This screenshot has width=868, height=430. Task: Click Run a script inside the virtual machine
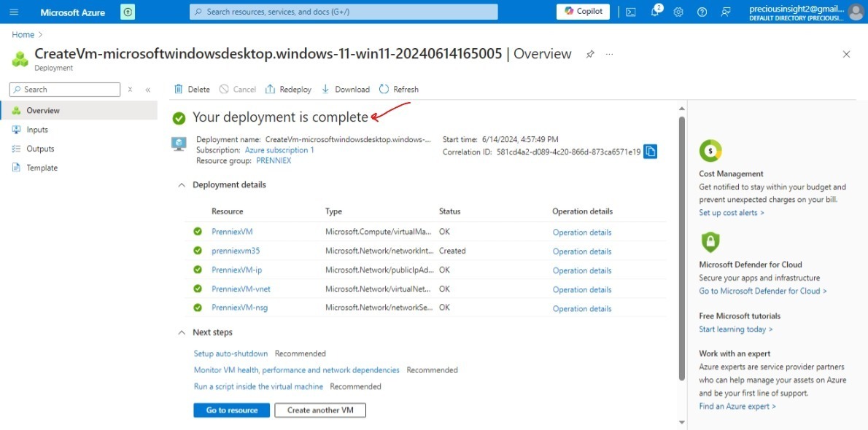[258, 386]
